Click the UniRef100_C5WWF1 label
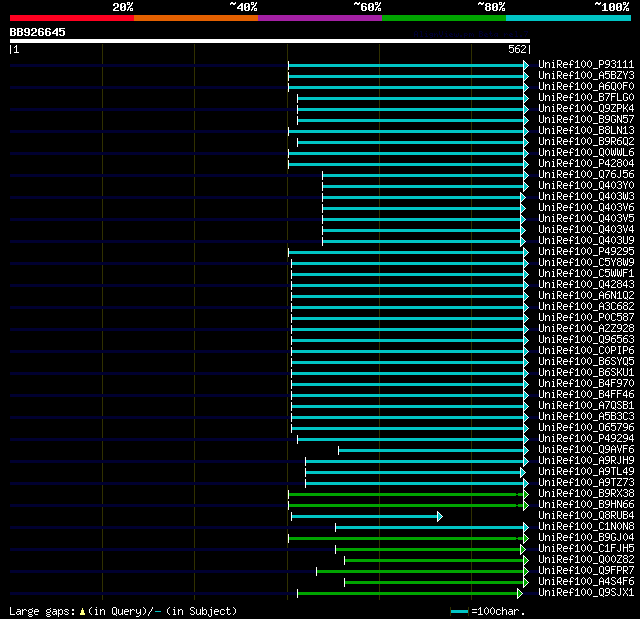The height and width of the screenshot is (619, 640). pos(586,274)
